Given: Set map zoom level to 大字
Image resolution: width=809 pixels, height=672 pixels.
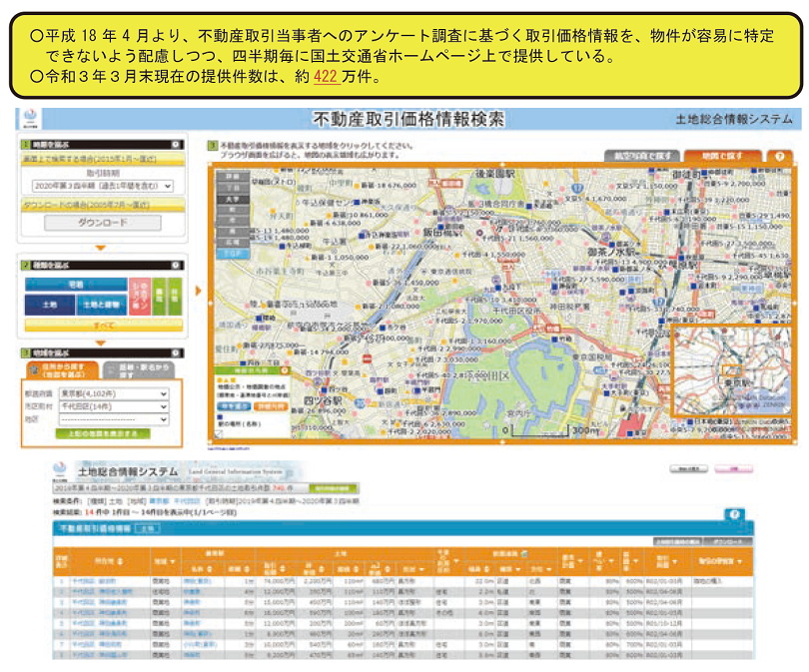Looking at the screenshot, I should click(233, 199).
